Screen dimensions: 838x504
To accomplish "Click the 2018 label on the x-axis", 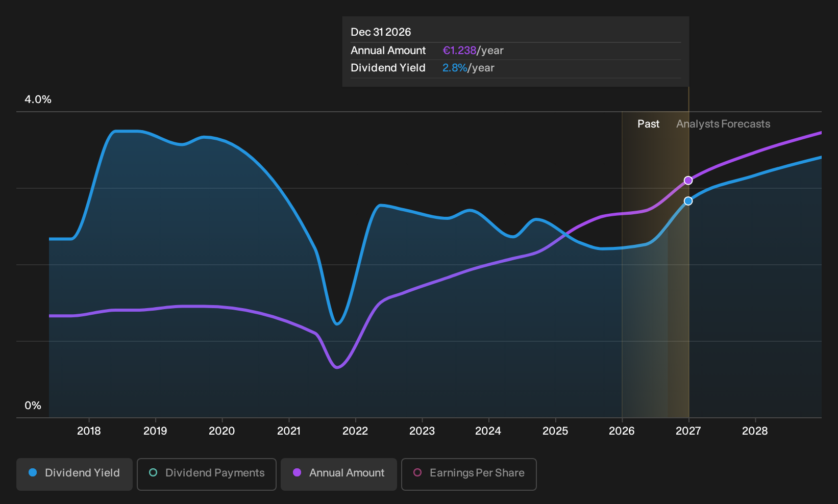I will [x=89, y=431].
